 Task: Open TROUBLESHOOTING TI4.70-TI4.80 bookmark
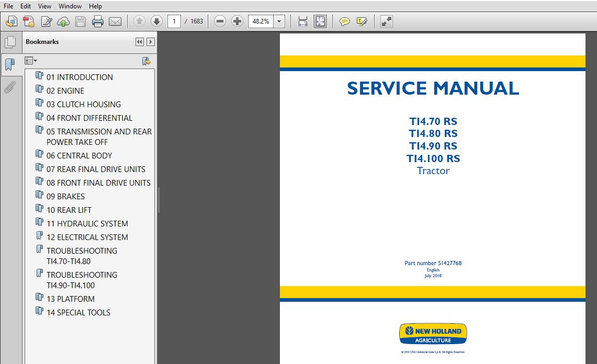[82, 256]
